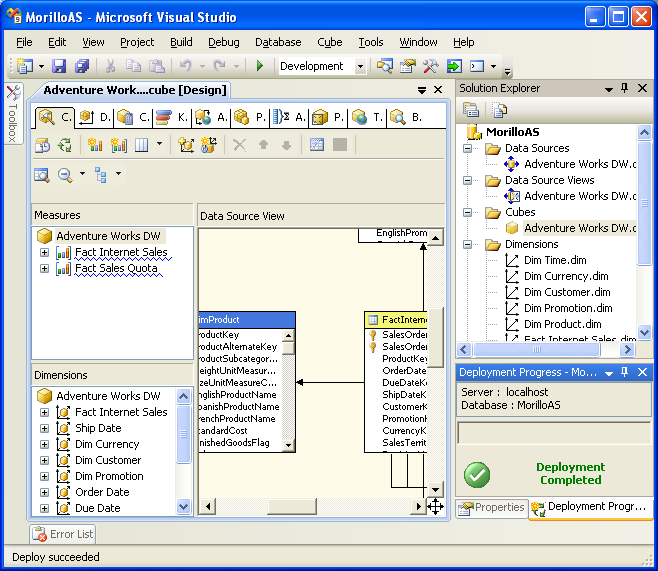The width and height of the screenshot is (658, 571).
Task: Open the Error List tab
Action: click(x=67, y=534)
